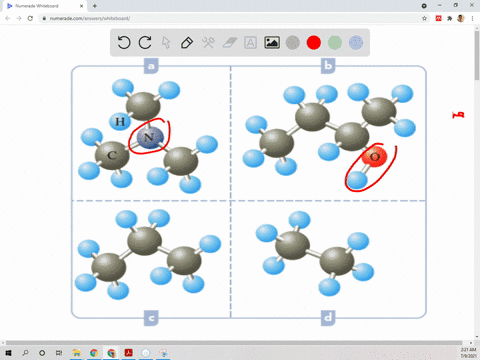This screenshot has width=480, height=360.
Task: Switch to the Numerade Whiteboard tab
Action: pyautogui.click(x=43, y=6)
